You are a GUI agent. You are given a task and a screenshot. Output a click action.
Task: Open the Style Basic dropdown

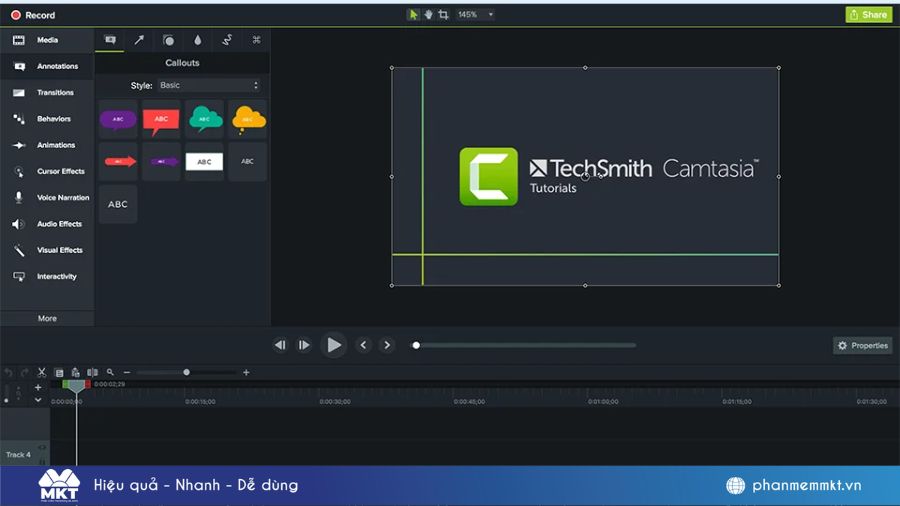tap(208, 85)
